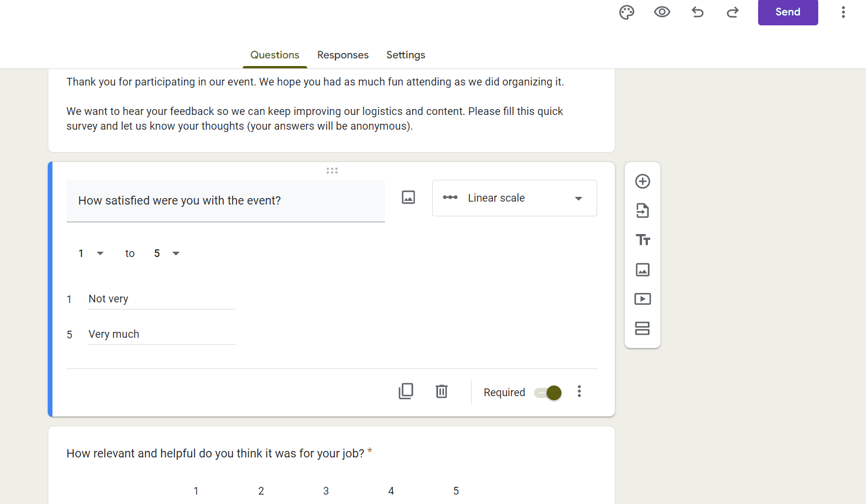Viewport: 866px width, 504px height.
Task: Expand the scale minimum value dropdown
Action: 91,253
